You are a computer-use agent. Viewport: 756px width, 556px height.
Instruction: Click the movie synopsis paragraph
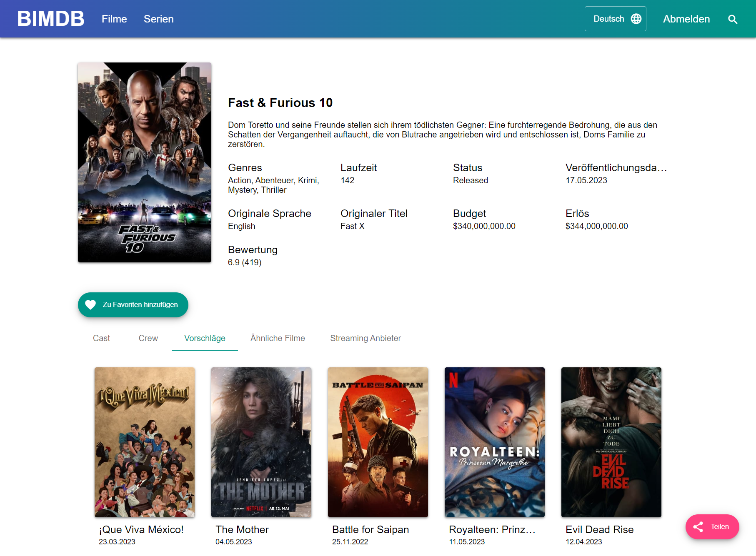[443, 135]
